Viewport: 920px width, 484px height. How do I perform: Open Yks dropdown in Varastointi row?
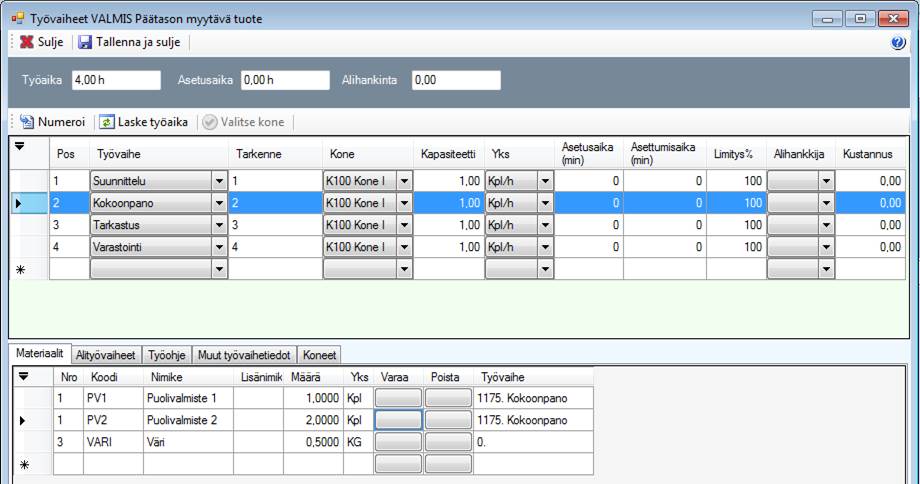[545, 247]
